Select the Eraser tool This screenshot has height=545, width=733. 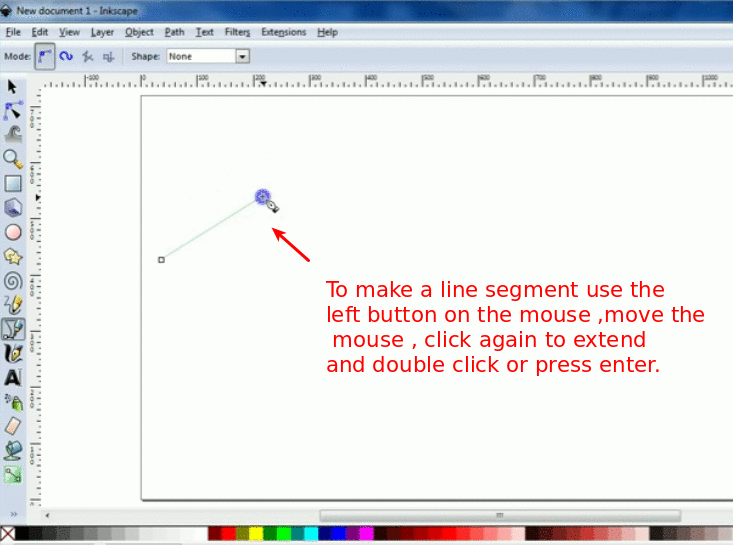13,426
